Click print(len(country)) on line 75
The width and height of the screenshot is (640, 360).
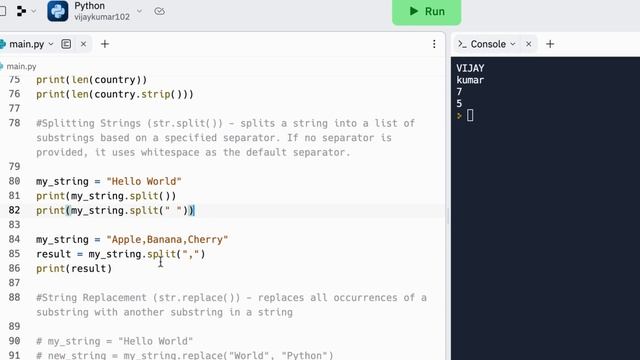pos(91,80)
